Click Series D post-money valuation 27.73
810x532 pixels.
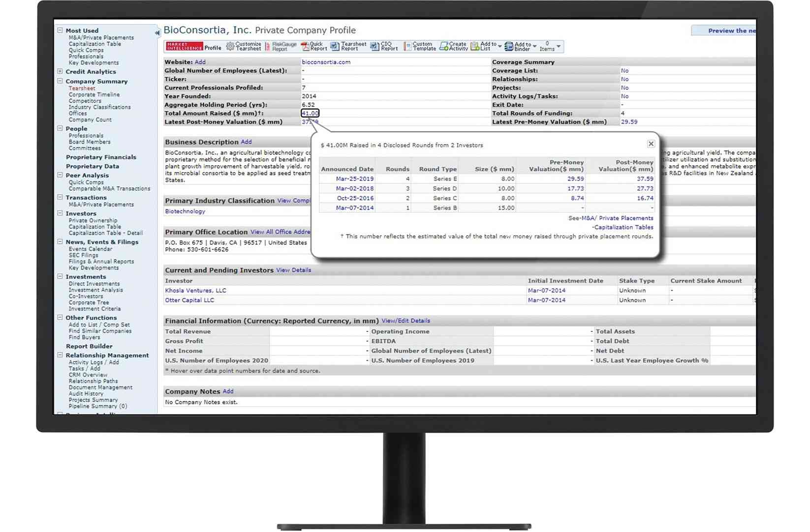tap(645, 188)
